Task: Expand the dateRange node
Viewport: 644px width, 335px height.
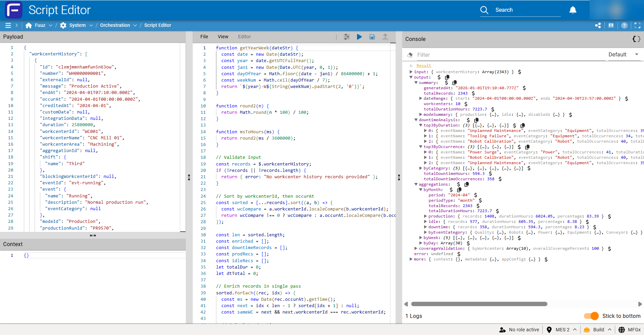Action: pos(421,98)
